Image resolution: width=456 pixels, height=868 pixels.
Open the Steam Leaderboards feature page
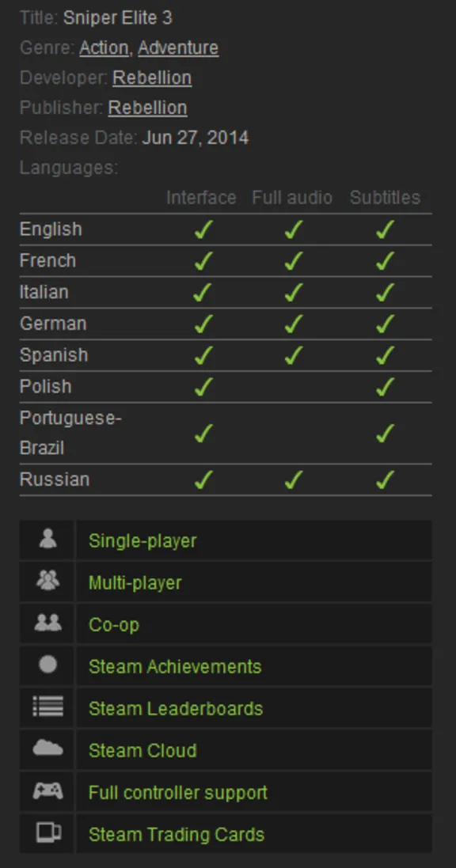pos(174,707)
